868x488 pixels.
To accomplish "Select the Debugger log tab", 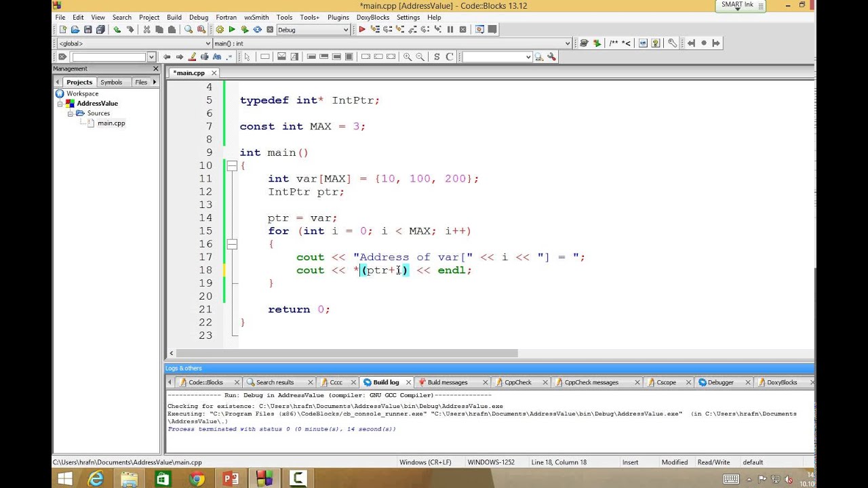I will pyautogui.click(x=720, y=382).
